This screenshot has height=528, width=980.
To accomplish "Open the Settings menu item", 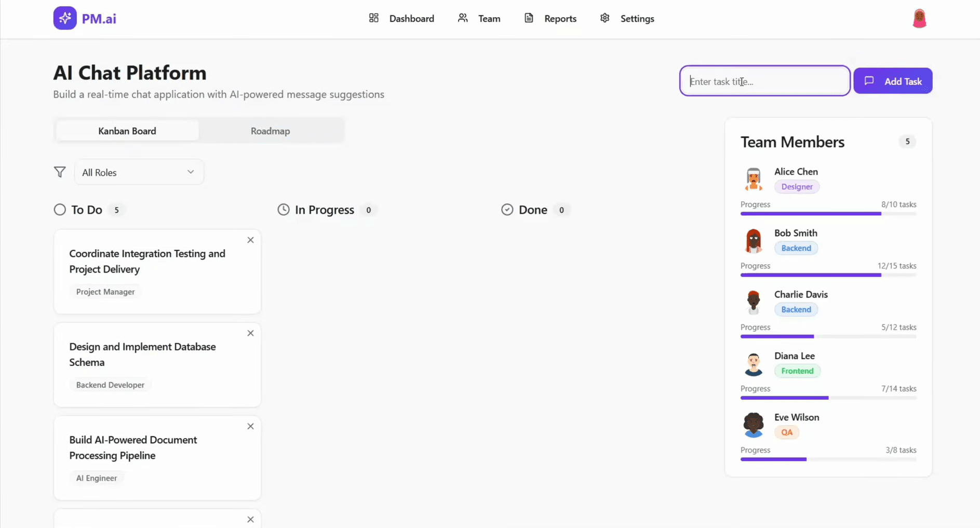I will (x=627, y=18).
